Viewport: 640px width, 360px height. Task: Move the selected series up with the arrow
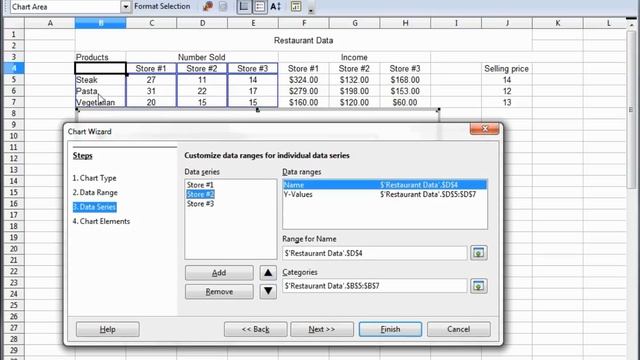[268, 273]
